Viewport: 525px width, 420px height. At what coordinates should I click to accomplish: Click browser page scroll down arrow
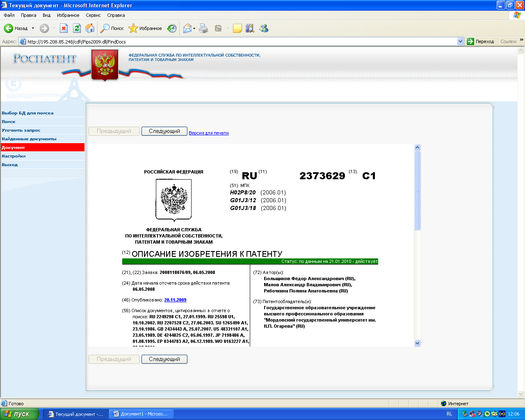point(521,394)
